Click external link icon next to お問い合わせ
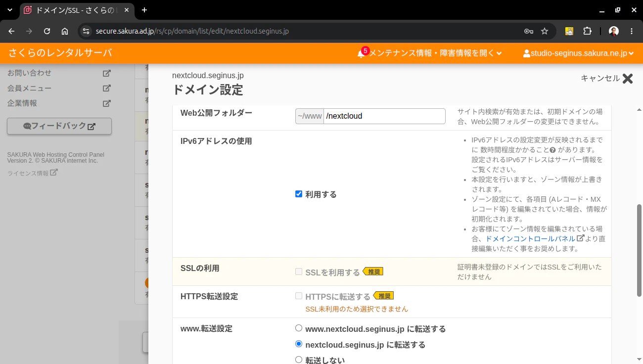The width and height of the screenshot is (643, 364). pos(106,73)
